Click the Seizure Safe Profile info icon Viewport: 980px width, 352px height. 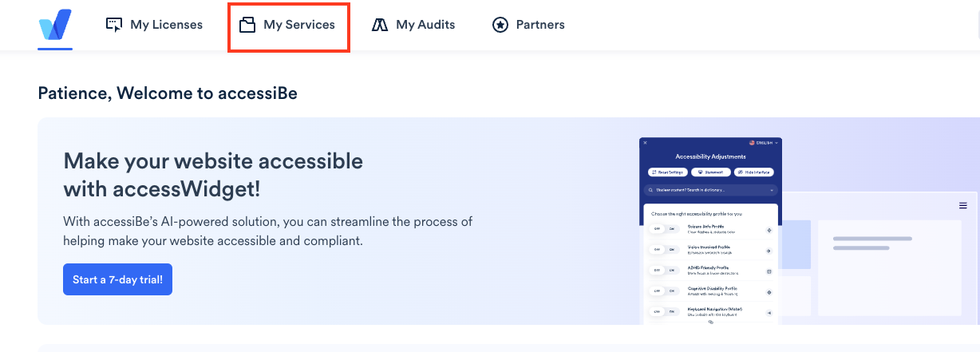coord(769,230)
